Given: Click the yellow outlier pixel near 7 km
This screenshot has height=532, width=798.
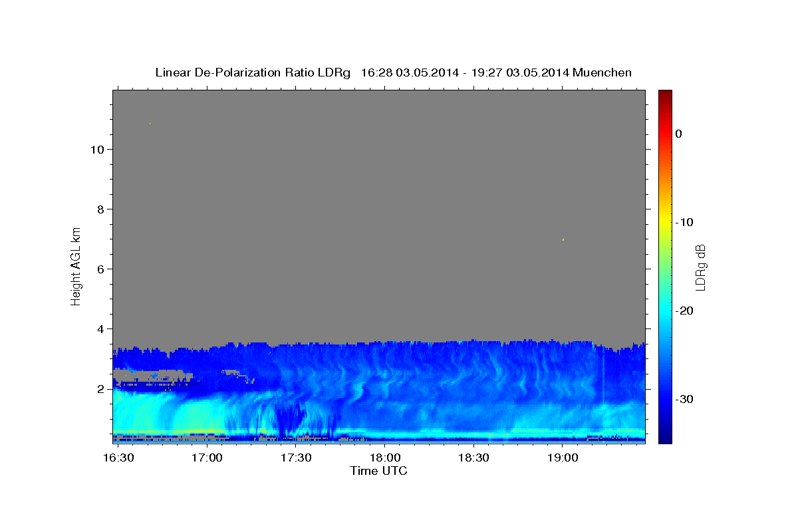Looking at the screenshot, I should coord(563,239).
